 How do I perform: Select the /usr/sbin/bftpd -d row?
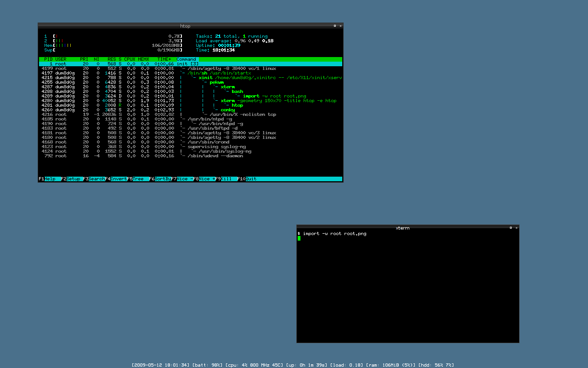tap(191, 128)
